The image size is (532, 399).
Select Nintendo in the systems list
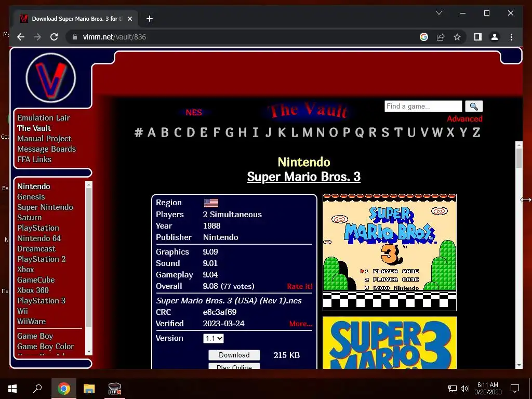34,187
